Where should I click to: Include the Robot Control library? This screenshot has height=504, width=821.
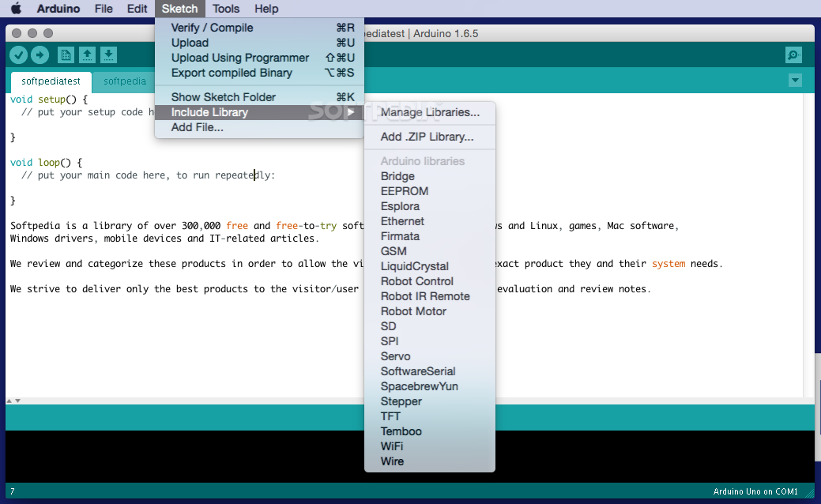pyautogui.click(x=429, y=281)
